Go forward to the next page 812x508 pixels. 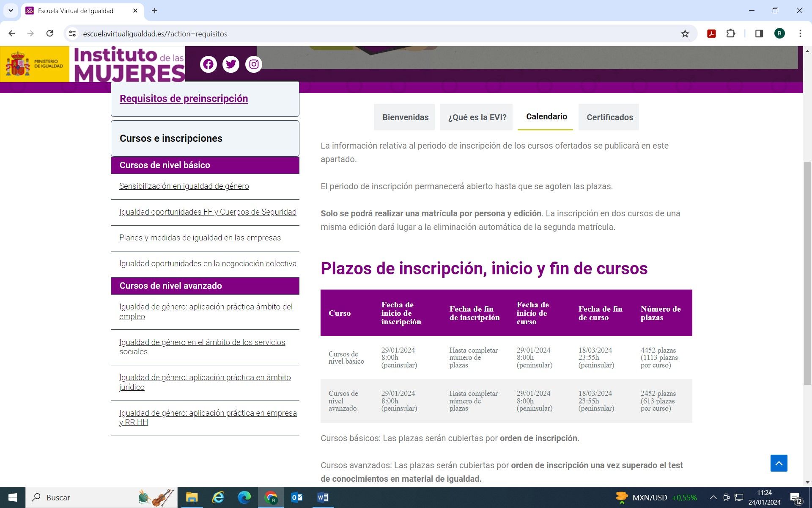point(30,33)
